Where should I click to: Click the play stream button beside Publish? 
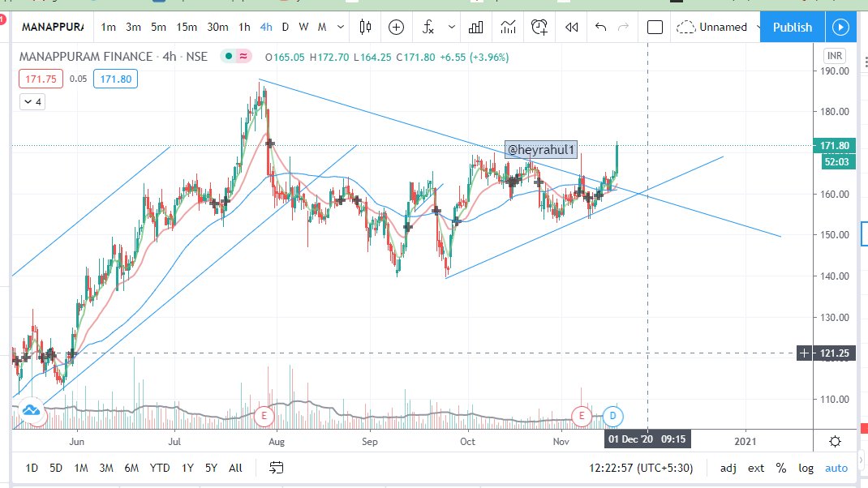click(840, 27)
